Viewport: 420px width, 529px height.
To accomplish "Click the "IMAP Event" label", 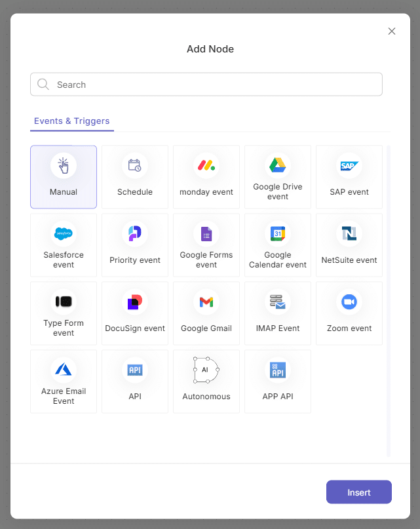I will 278,328.
